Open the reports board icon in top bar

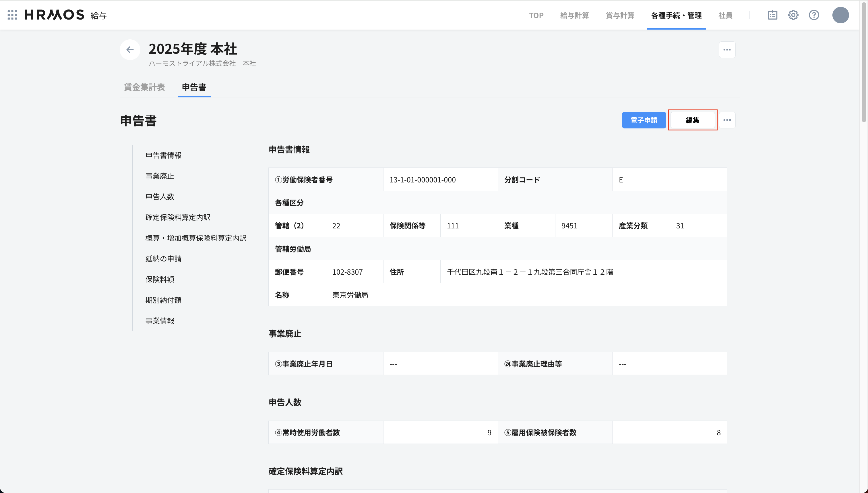click(773, 15)
